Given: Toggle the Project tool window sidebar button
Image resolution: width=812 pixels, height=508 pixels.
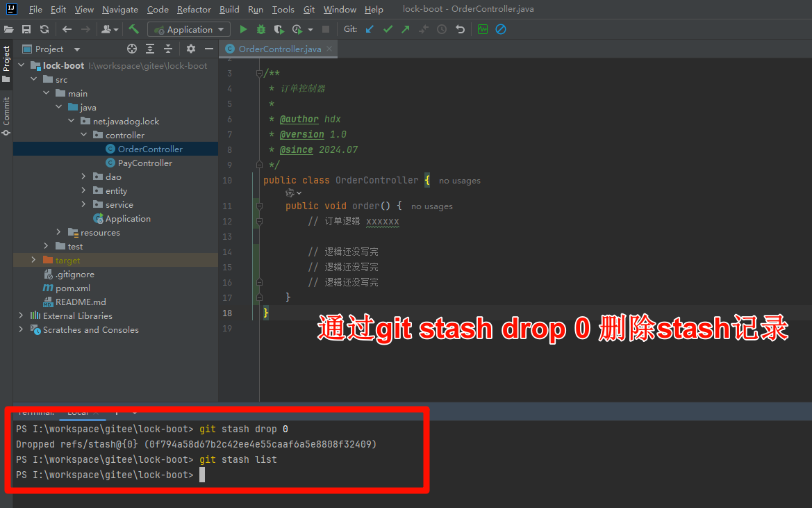Looking at the screenshot, I should (6, 63).
